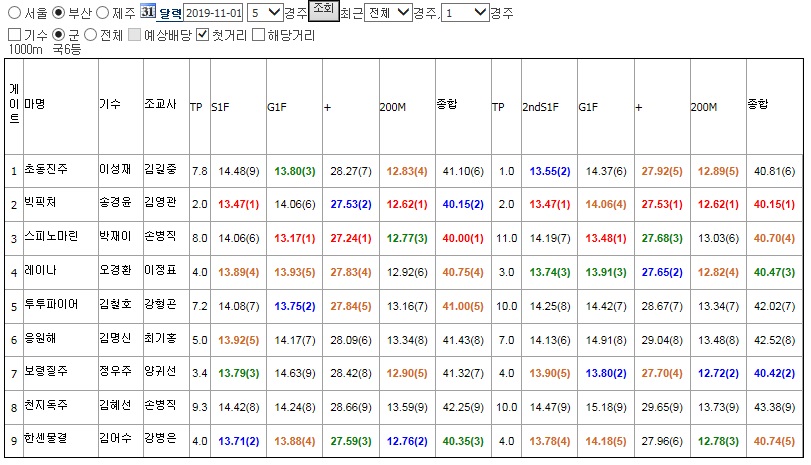
Task: Click jockey name 김철호
Action: (x=115, y=304)
